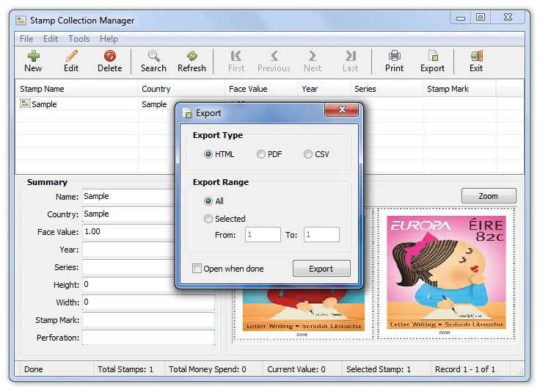Go to First record icon
The image size is (540, 392).
pos(236,56)
